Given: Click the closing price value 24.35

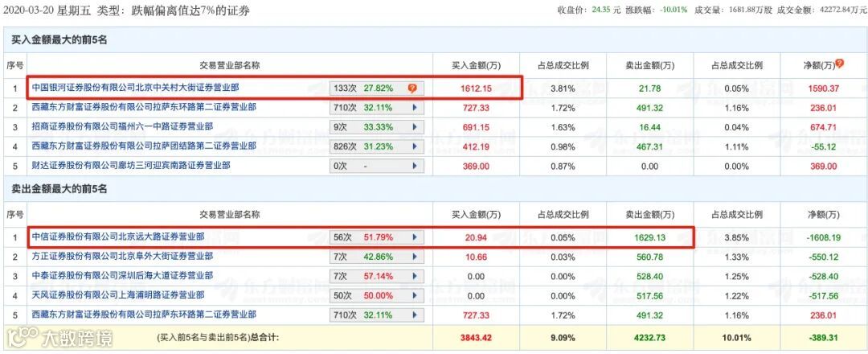Looking at the screenshot, I should (602, 10).
